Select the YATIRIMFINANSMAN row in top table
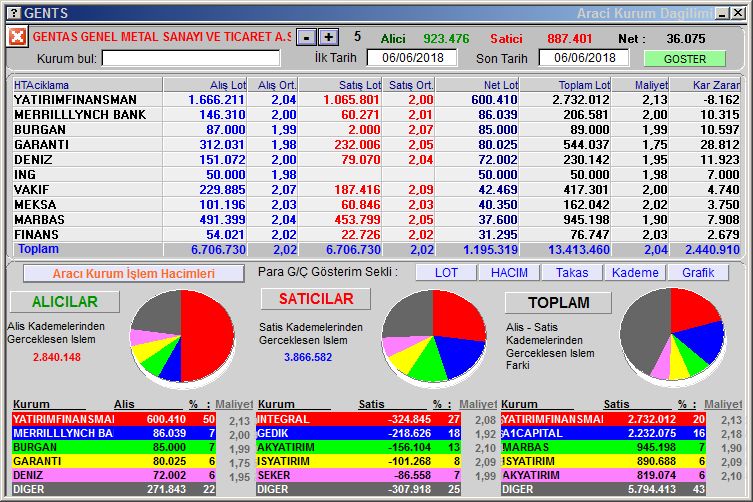The image size is (753, 502). (376, 99)
